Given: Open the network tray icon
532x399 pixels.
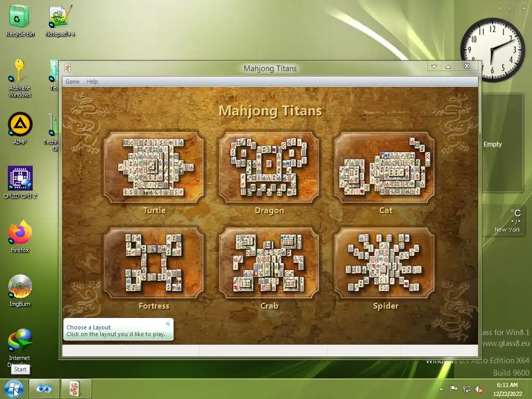Looking at the screenshot, I should pyautogui.click(x=467, y=389).
